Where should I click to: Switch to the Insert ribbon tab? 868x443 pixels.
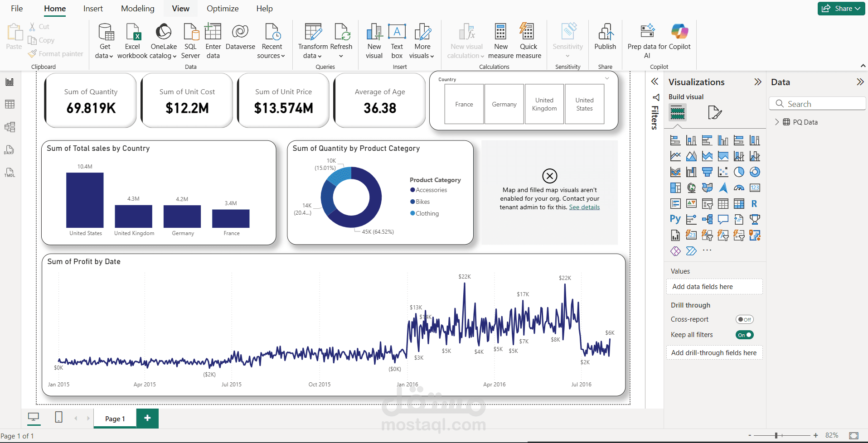coord(93,8)
